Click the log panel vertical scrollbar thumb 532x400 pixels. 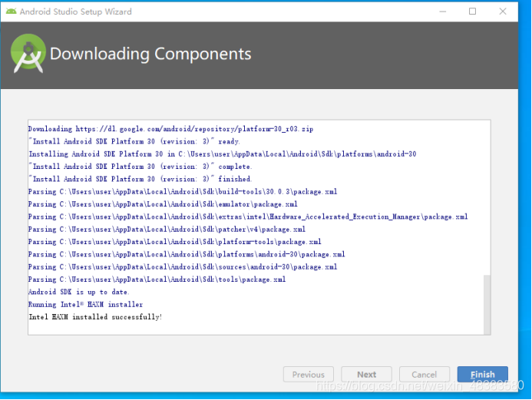(x=487, y=304)
